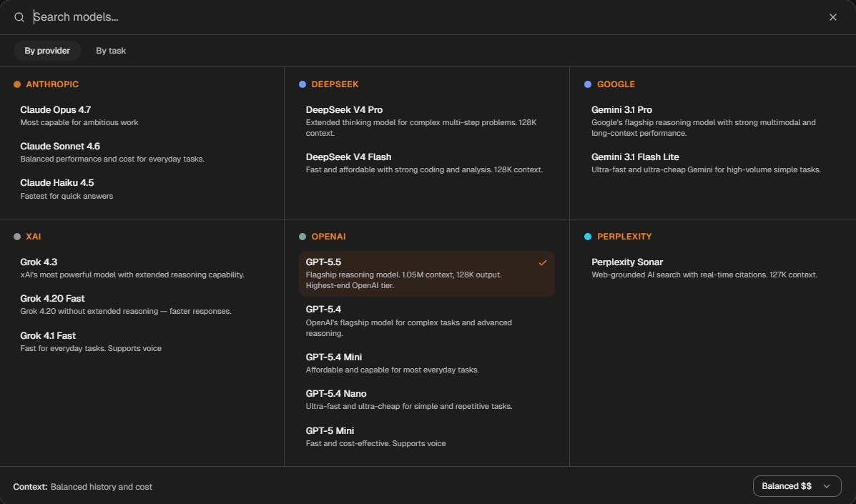
Task: Choose DeepSeek V4 Pro
Action: point(427,121)
